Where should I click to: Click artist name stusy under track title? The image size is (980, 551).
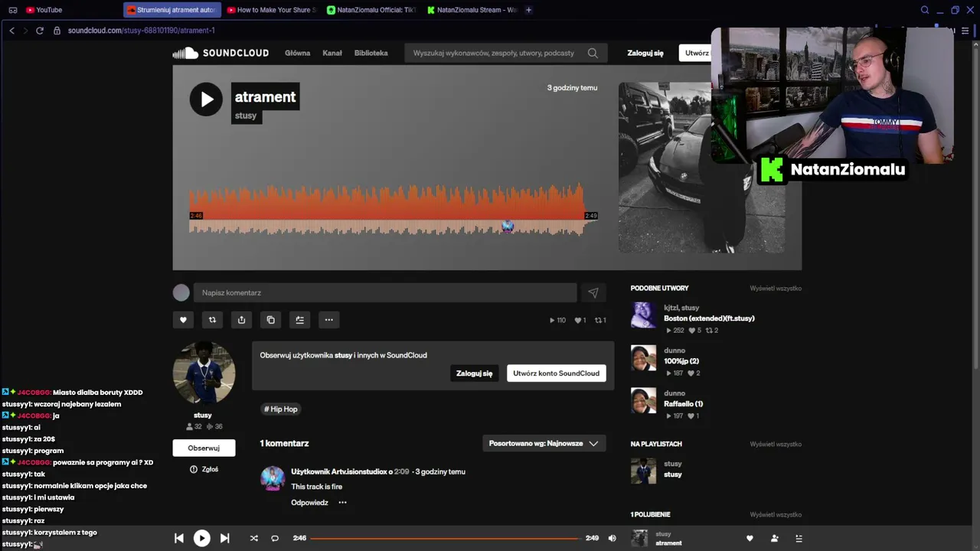click(x=246, y=116)
